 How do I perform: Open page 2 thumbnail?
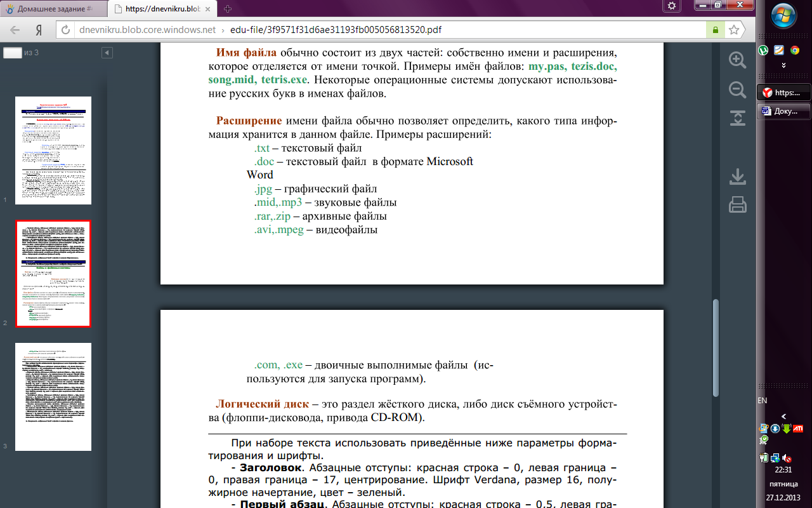[x=53, y=274]
